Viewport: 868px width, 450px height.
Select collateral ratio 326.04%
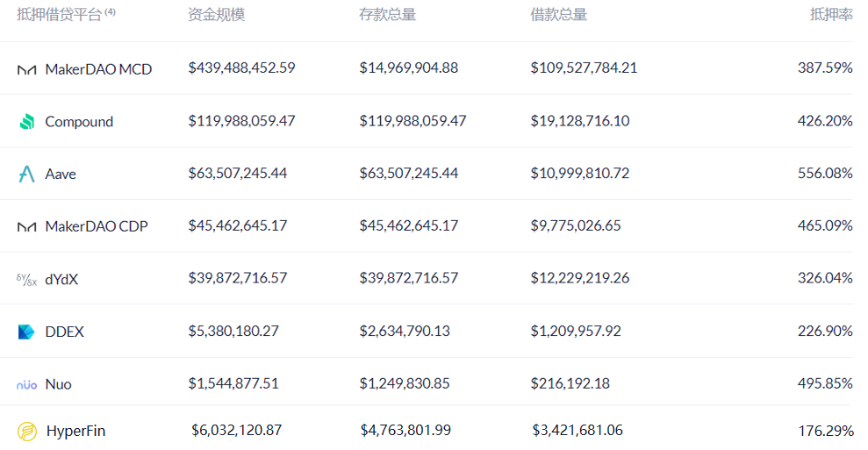click(825, 278)
